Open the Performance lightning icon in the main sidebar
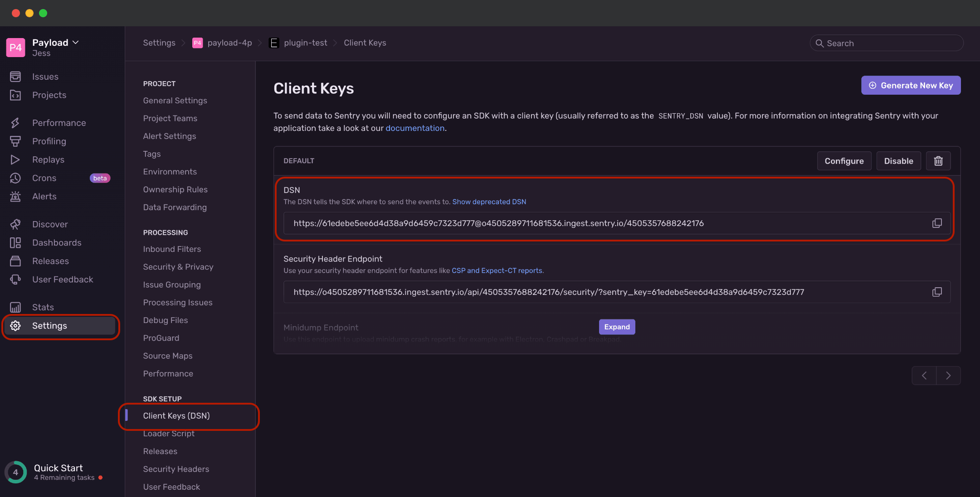The image size is (980, 497). click(15, 123)
